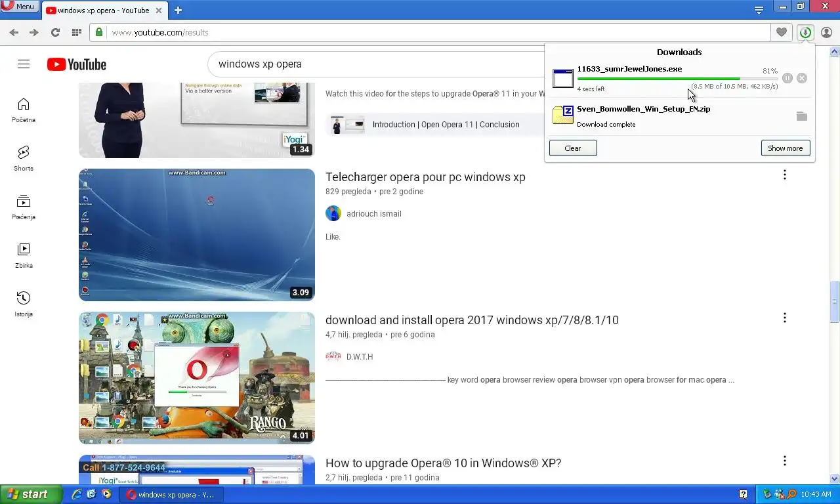The width and height of the screenshot is (840, 504).
Task: Open the tab menu dropdown in title bar
Action: pyautogui.click(x=759, y=10)
